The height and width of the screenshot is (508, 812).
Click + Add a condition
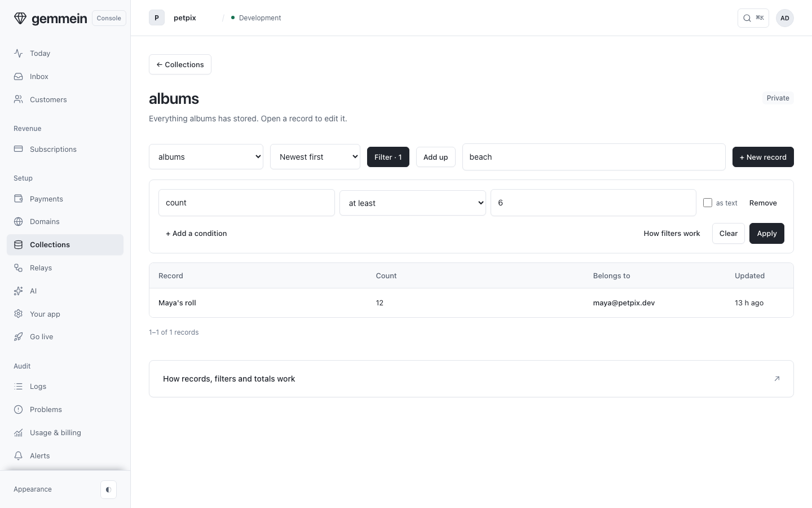pos(196,233)
